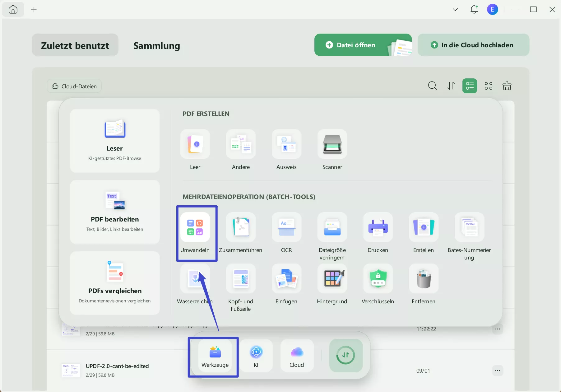
Task: Open the batch Einfügen insert tool
Action: point(286,278)
